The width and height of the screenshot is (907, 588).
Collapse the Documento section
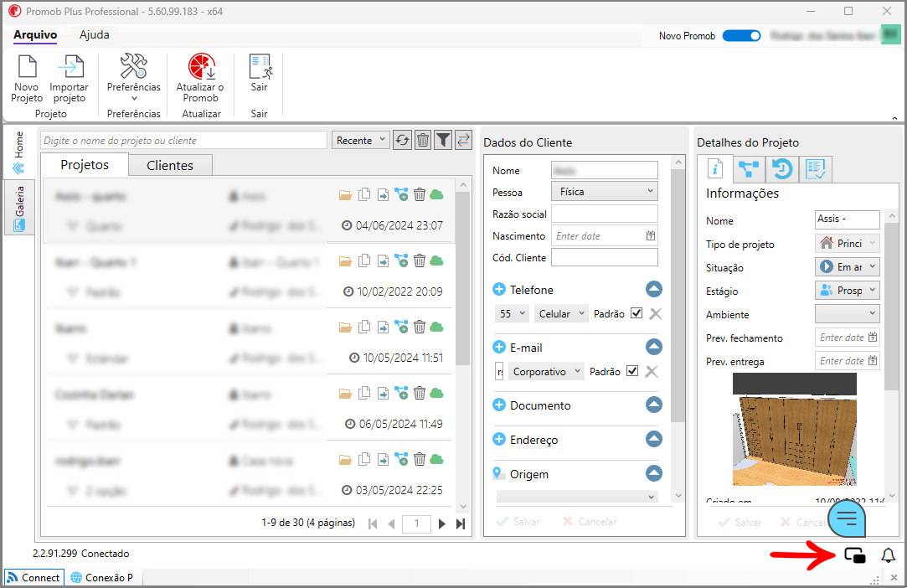(653, 405)
